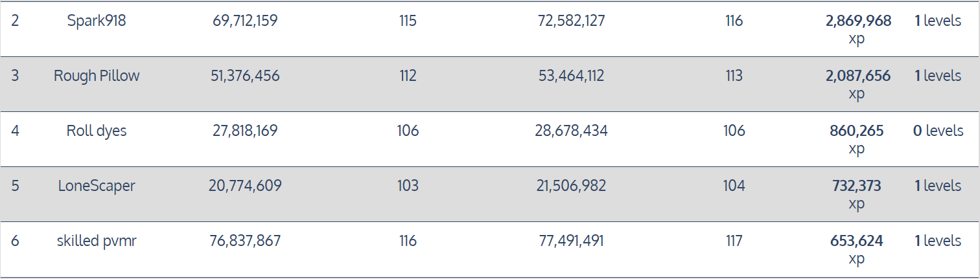980x279 pixels.
Task: Select gained XP 2,869,968 cell
Action: click(x=857, y=29)
